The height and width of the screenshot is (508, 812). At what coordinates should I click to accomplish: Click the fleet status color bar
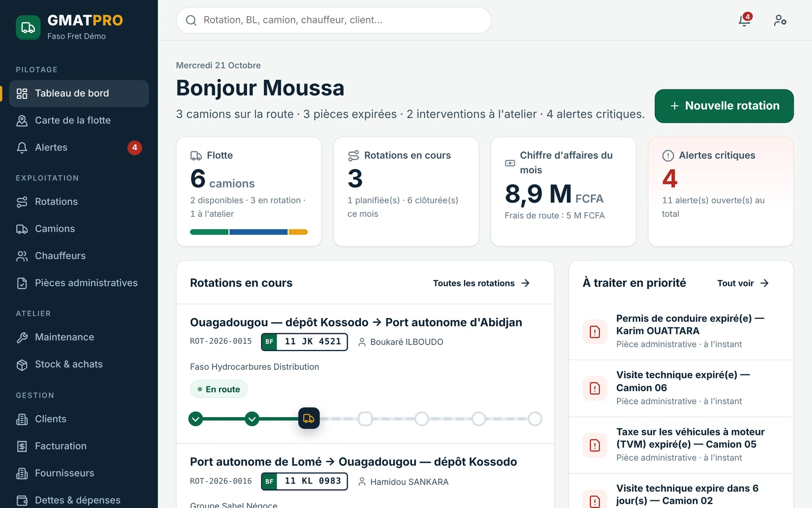click(x=249, y=232)
